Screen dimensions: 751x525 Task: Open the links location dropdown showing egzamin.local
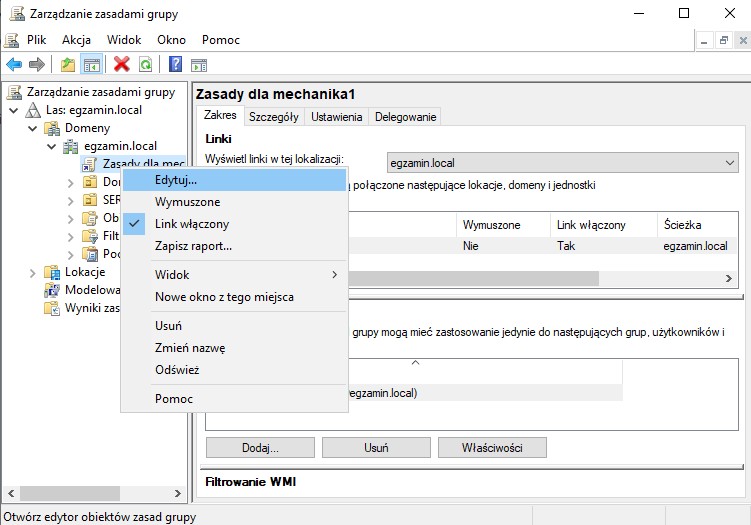[561, 162]
